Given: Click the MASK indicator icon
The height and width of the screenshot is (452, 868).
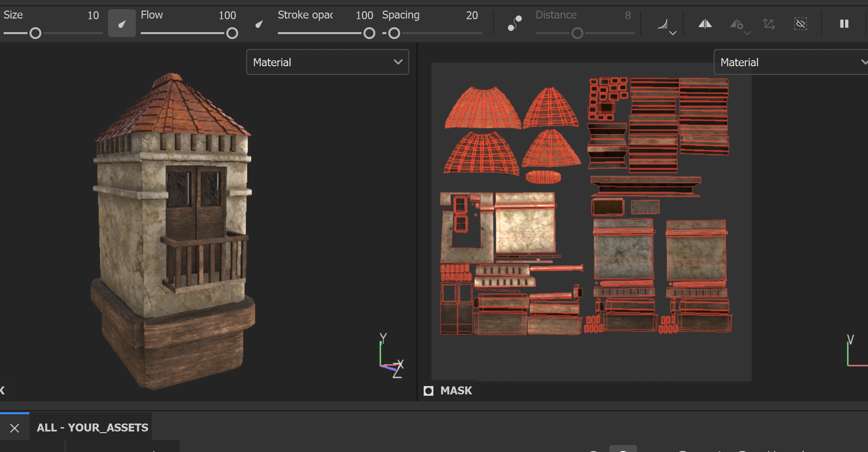Looking at the screenshot, I should 428,391.
